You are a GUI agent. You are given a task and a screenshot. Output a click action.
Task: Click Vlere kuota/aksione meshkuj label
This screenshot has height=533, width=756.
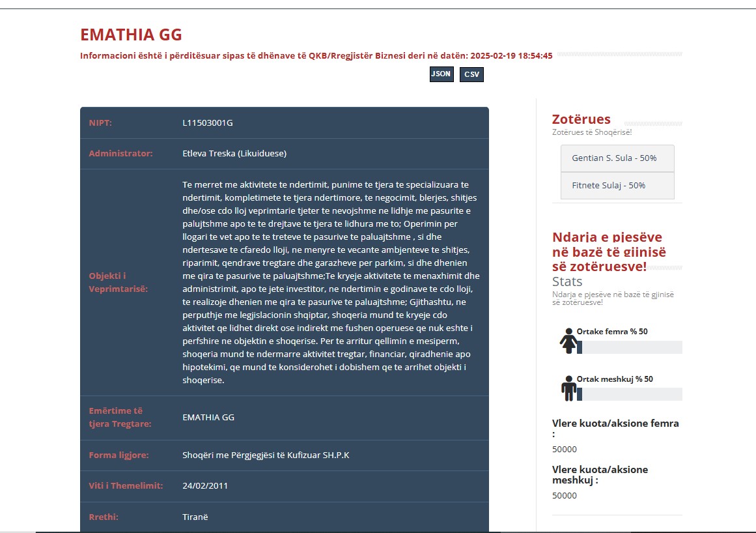600,474
